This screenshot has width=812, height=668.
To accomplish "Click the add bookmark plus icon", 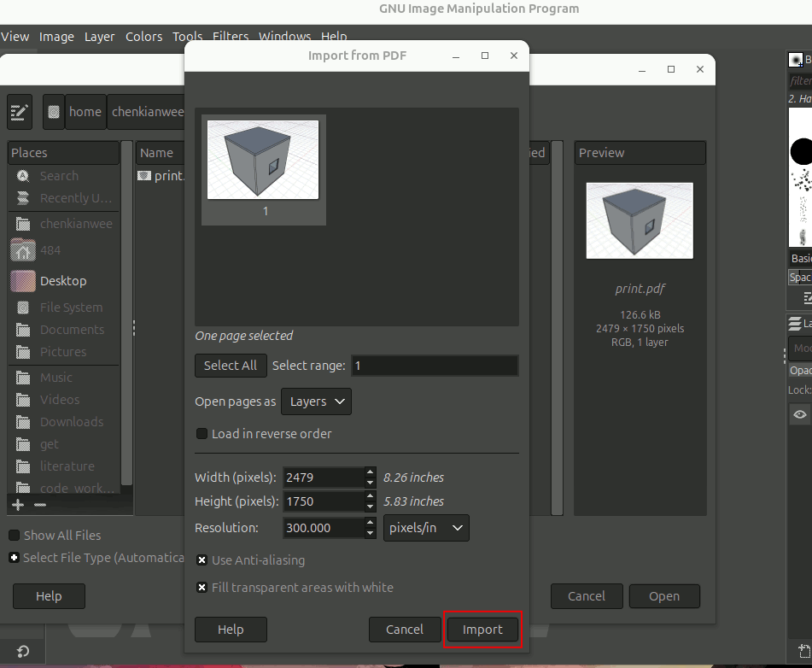I will (19, 505).
